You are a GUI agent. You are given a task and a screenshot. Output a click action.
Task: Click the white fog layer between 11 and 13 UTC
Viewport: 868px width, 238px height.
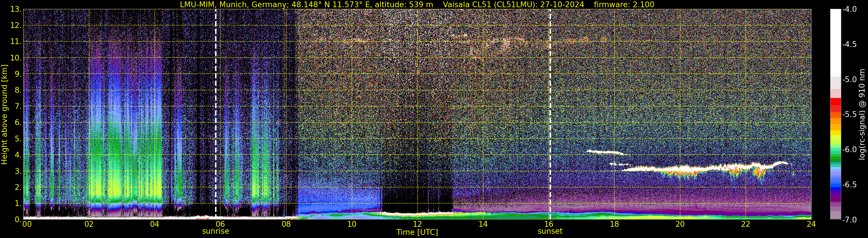[418, 214]
